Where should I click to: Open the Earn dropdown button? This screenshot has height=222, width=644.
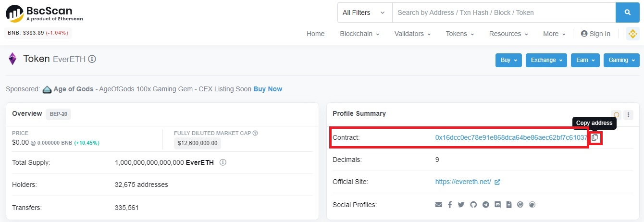point(585,60)
